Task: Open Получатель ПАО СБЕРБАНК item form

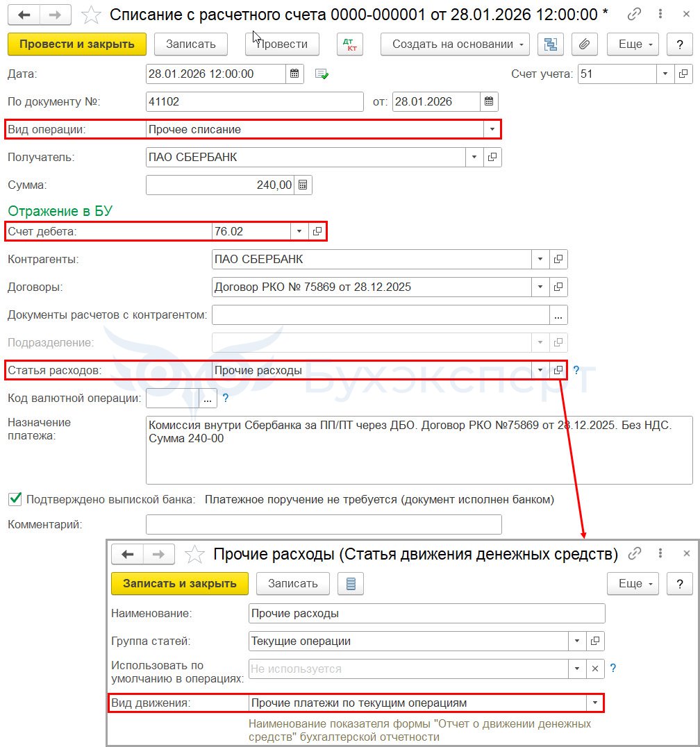Action: point(492,157)
